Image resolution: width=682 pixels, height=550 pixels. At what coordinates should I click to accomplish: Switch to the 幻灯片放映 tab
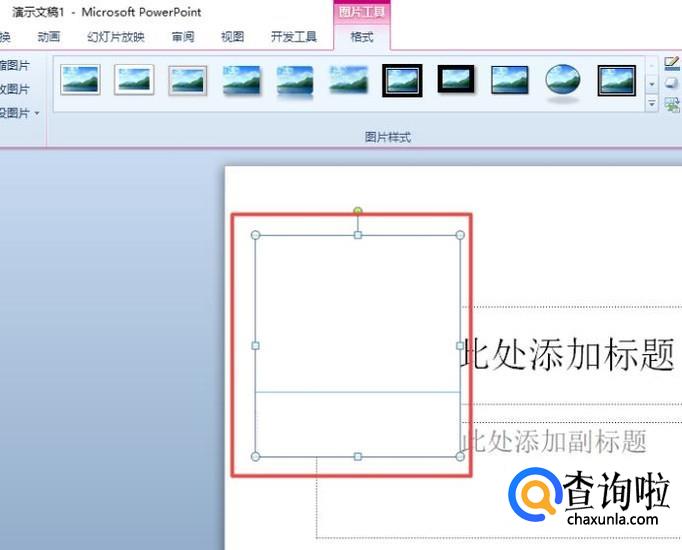(x=115, y=37)
